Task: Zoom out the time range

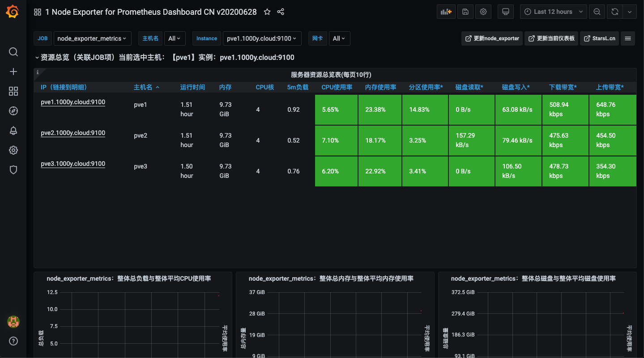Action: click(x=597, y=12)
